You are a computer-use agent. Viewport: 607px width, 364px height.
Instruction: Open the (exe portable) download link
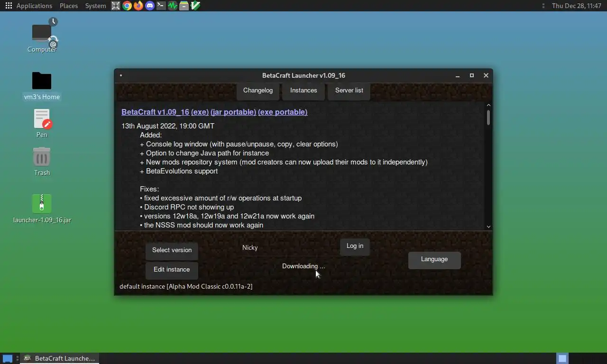click(x=283, y=112)
